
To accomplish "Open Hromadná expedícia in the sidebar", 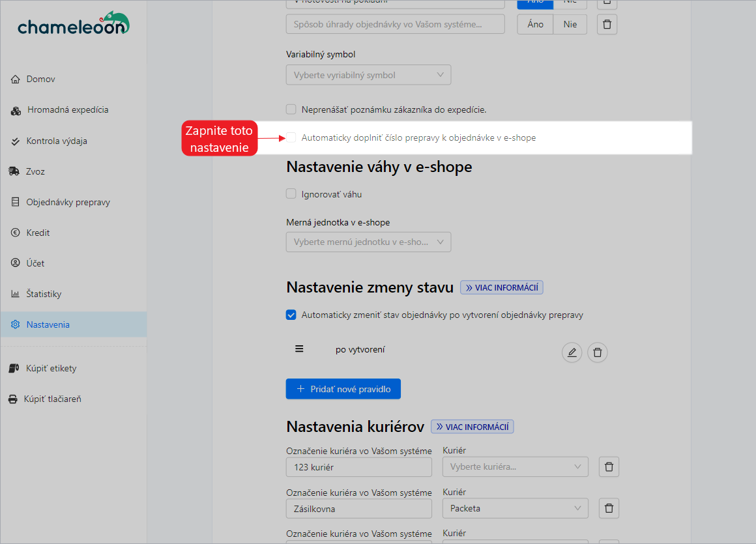I will (67, 110).
